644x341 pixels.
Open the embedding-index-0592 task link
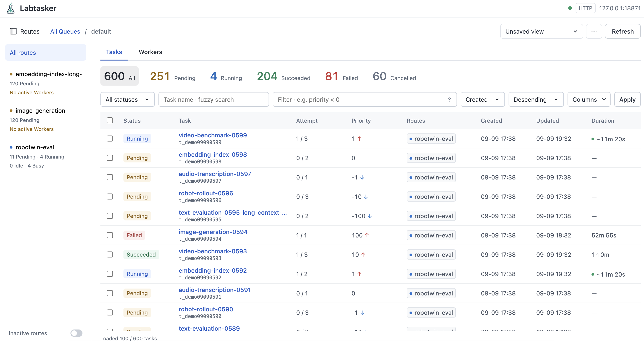[x=213, y=271]
